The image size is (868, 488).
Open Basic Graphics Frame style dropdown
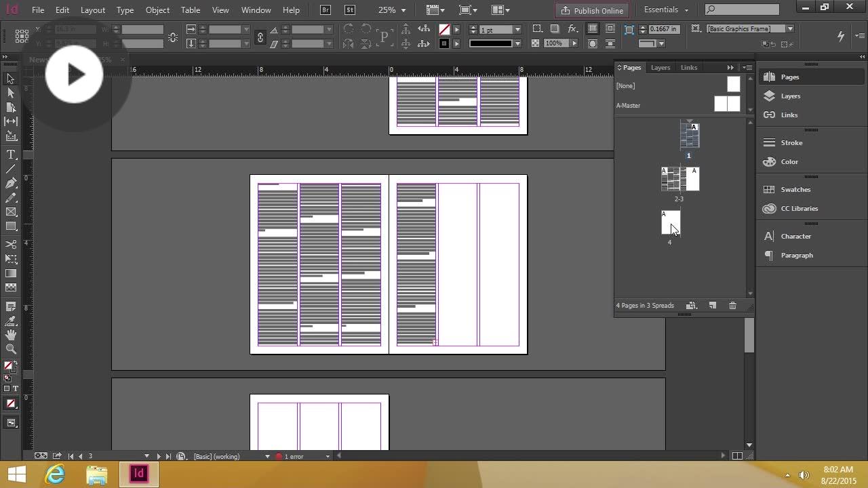point(790,28)
